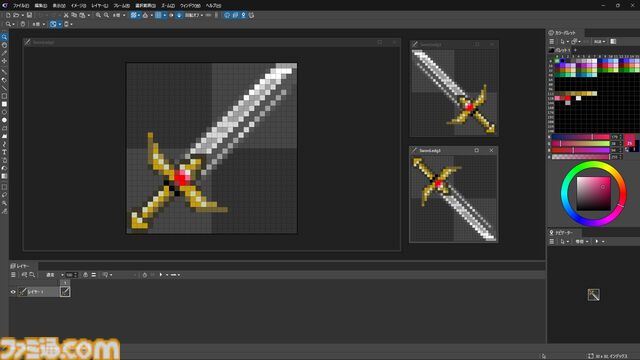Open the navigator panel hamburger menu
Screen dimensions: 640x360
click(551, 241)
